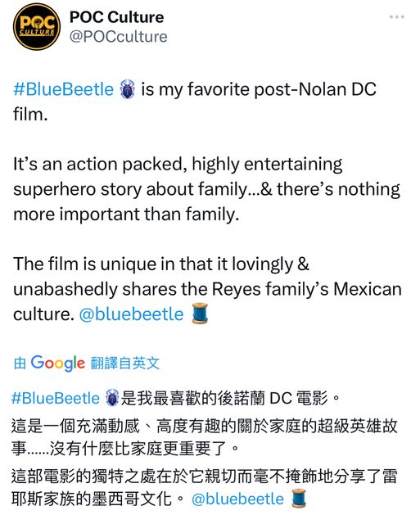Click the beetle emoji in the Chinese translation

click(112, 398)
